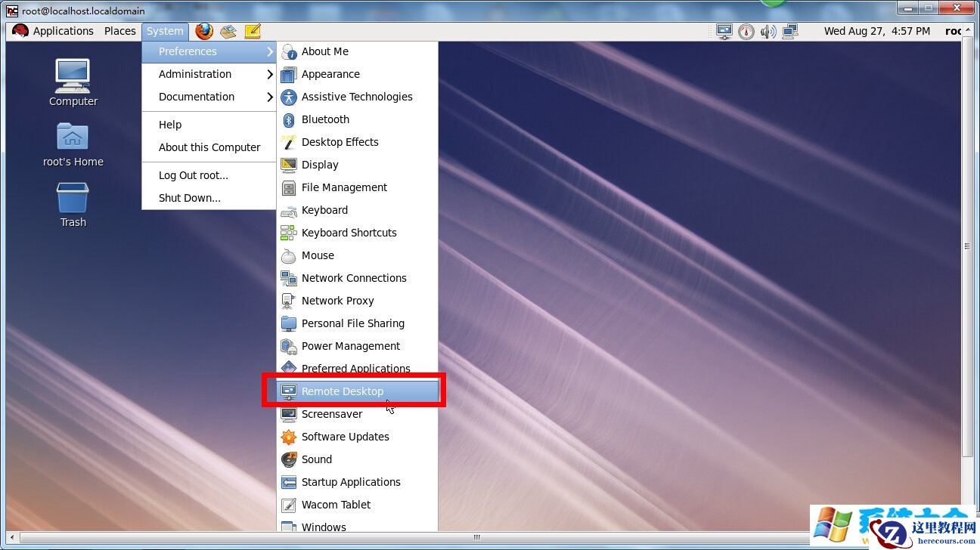This screenshot has width=980, height=550.
Task: Select the Keyboard preferences entry
Action: [358, 210]
